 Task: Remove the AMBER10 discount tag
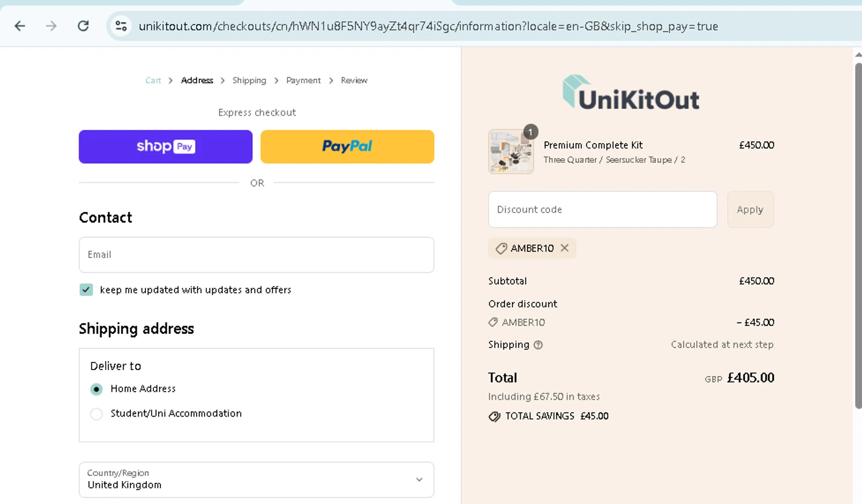point(565,248)
